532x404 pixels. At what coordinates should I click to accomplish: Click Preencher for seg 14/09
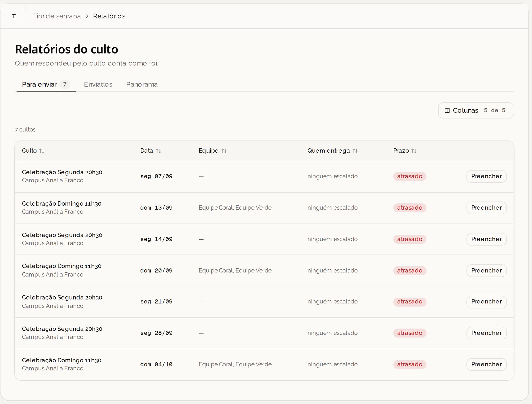coord(487,239)
